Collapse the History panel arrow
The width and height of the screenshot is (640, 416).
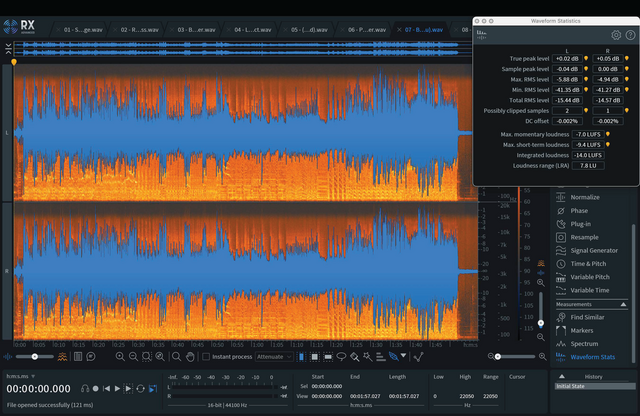(562, 376)
